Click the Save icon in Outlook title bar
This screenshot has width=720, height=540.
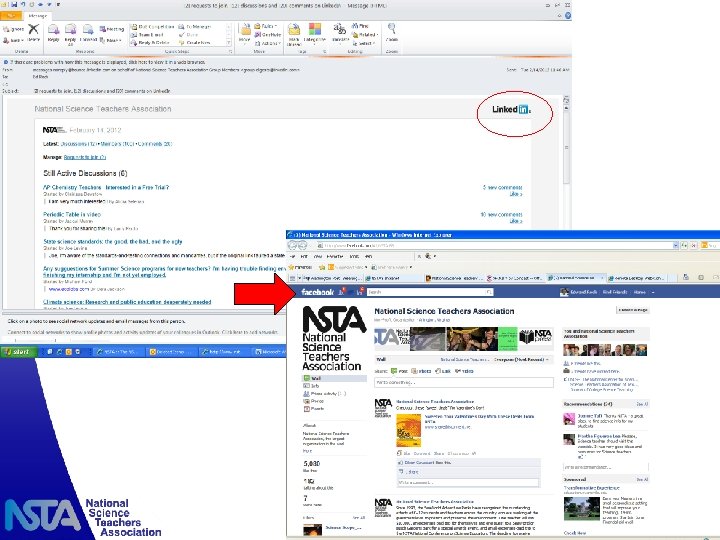tap(14, 5)
